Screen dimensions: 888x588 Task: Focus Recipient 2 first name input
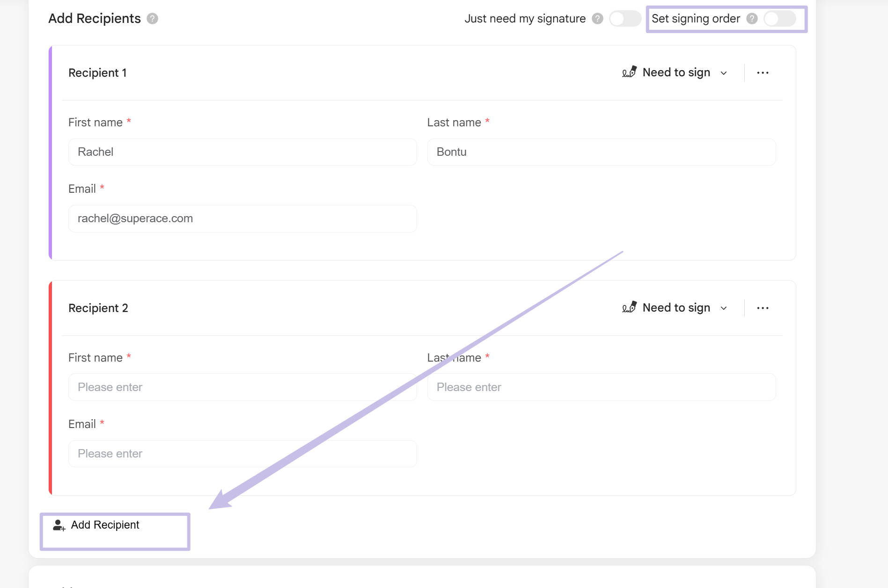(x=242, y=387)
